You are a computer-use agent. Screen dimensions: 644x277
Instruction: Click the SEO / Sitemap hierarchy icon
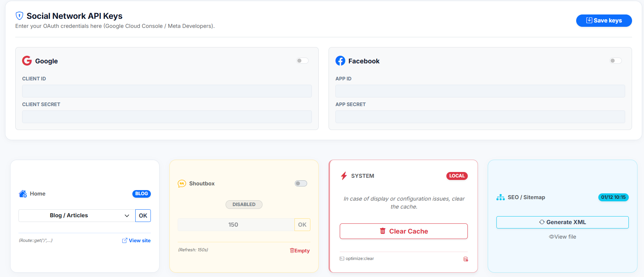[x=500, y=197]
